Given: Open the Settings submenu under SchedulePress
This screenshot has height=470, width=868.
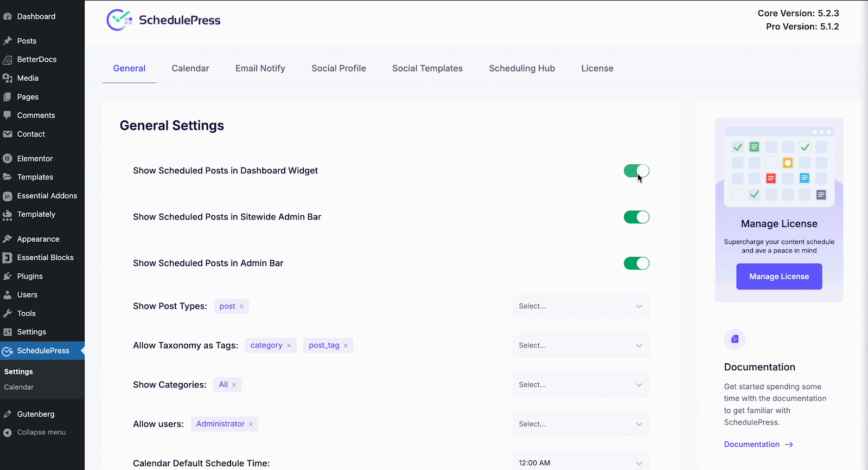Looking at the screenshot, I should pyautogui.click(x=18, y=372).
